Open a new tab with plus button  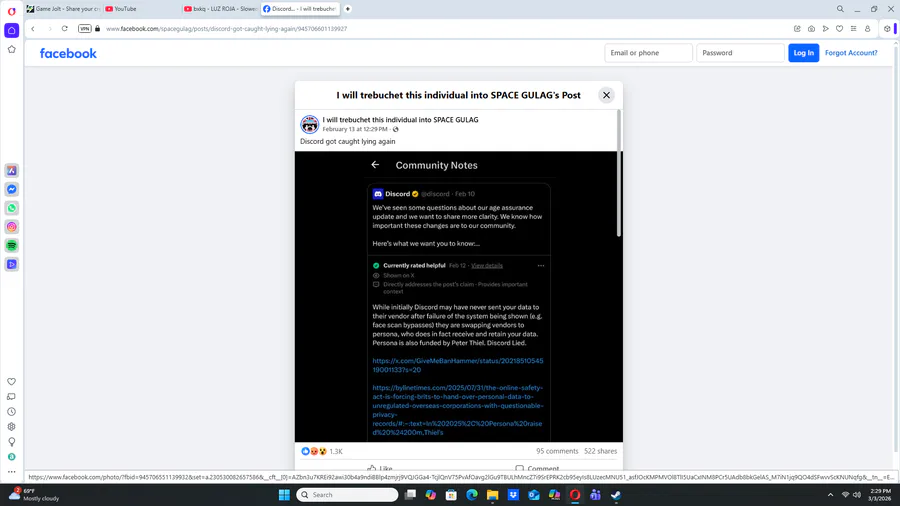(348, 9)
